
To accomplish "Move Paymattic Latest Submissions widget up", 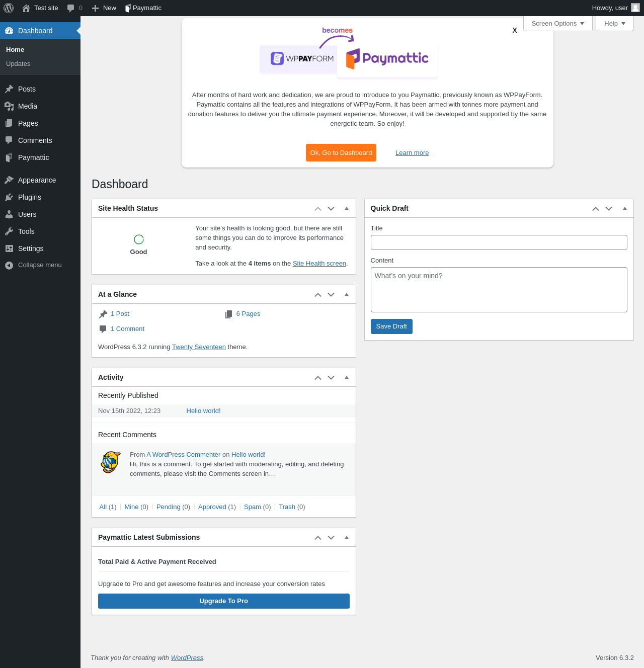I will (x=318, y=537).
